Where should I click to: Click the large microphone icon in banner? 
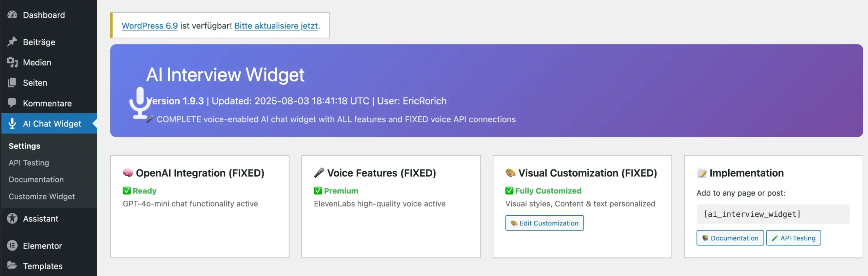pos(140,102)
